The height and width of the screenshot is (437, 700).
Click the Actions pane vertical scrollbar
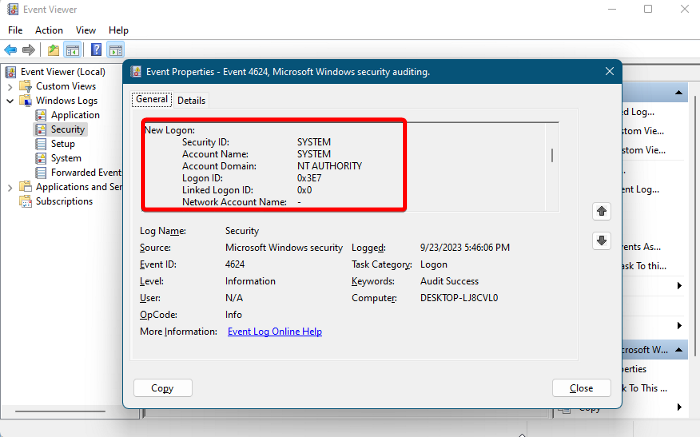(695, 225)
